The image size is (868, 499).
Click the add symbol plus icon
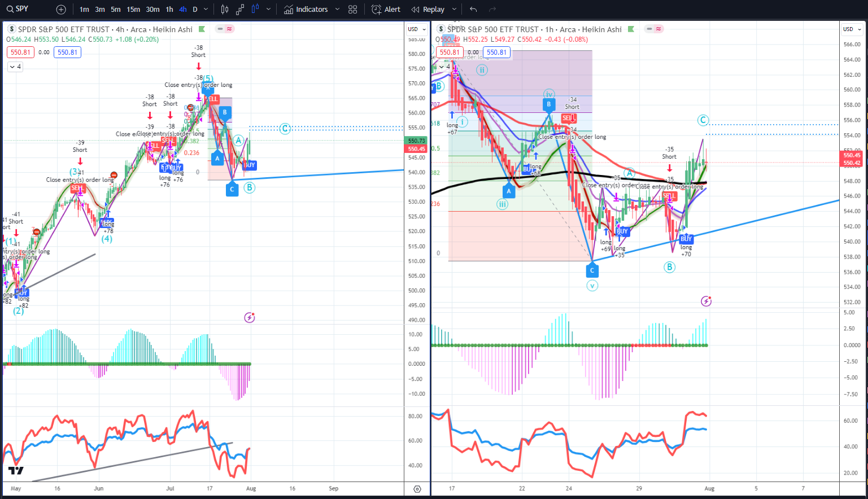(x=61, y=10)
